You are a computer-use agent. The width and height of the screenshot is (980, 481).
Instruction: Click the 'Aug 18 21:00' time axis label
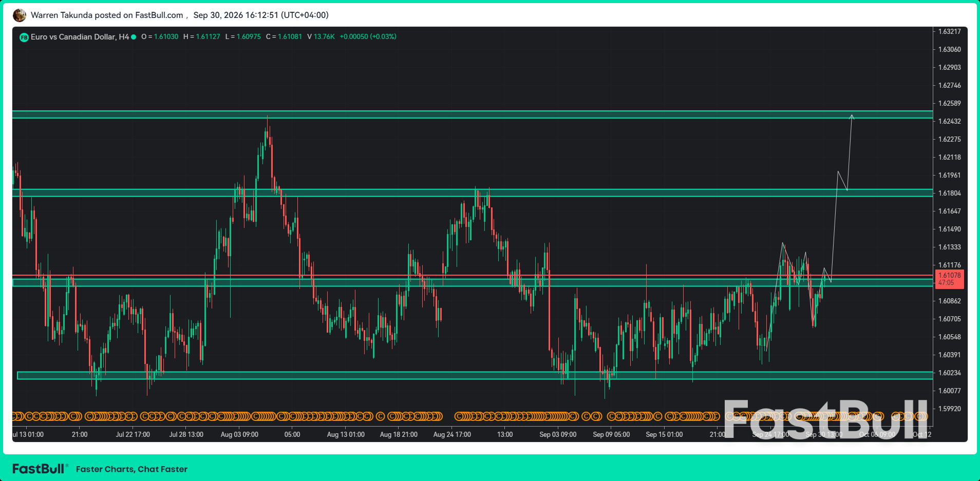point(399,434)
